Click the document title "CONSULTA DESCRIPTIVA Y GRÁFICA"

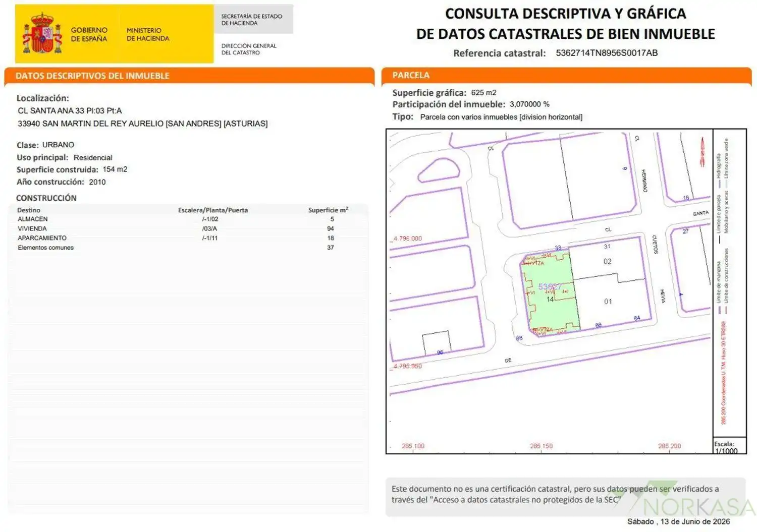[565, 14]
